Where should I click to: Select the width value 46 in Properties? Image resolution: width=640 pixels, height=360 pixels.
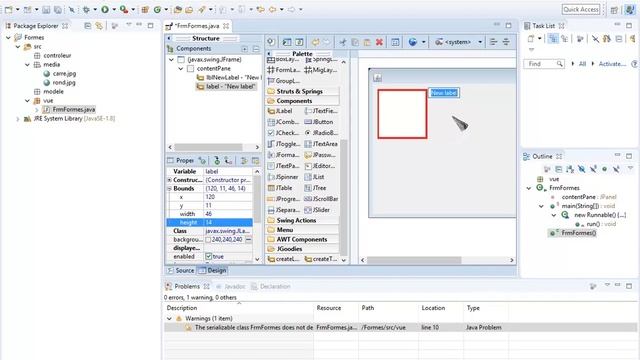coord(228,214)
